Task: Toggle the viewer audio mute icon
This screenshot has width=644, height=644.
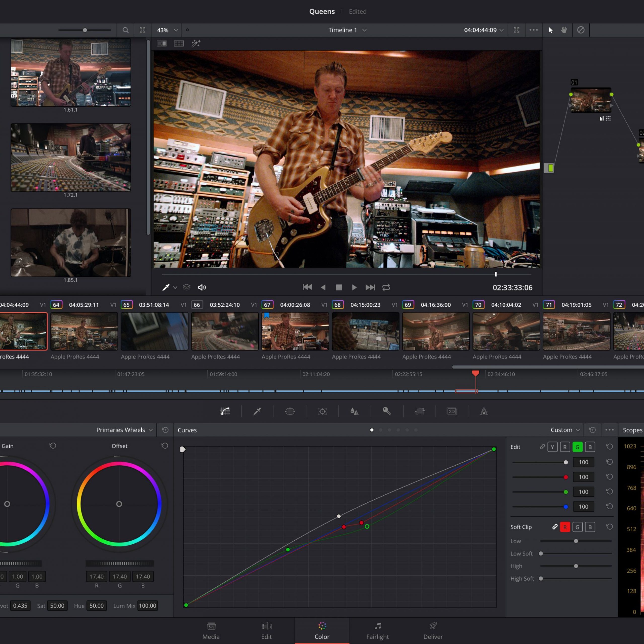Action: click(x=202, y=287)
